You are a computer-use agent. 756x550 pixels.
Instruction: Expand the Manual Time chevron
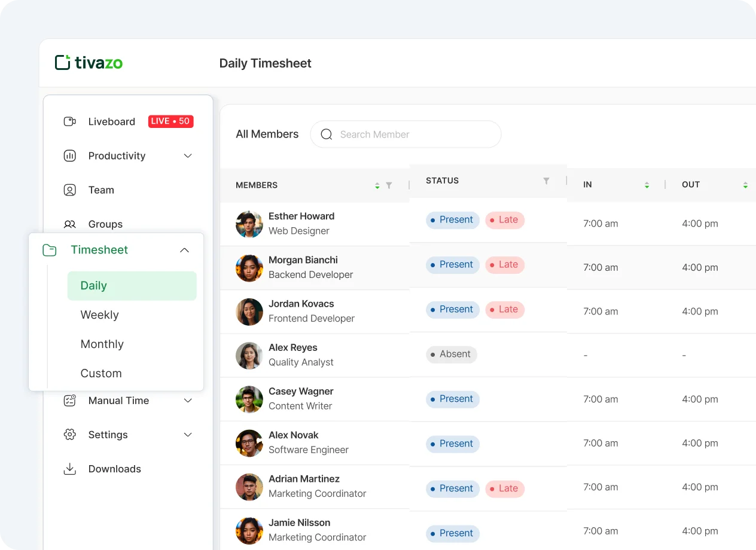(188, 401)
